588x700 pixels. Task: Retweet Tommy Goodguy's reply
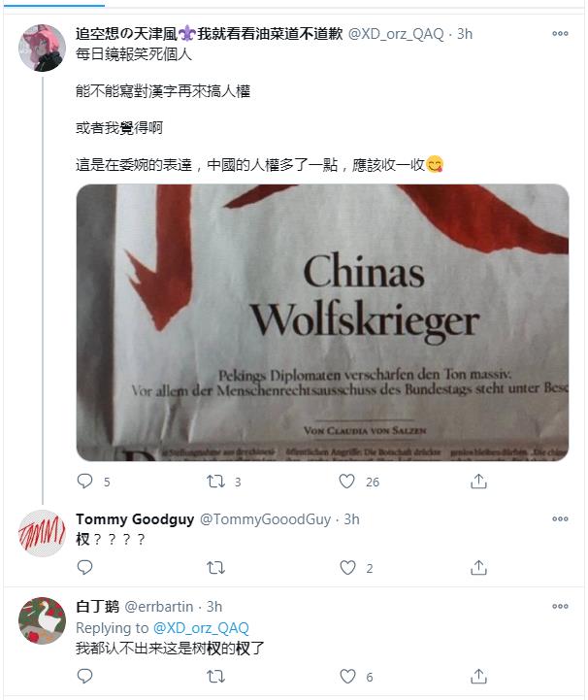click(216, 568)
